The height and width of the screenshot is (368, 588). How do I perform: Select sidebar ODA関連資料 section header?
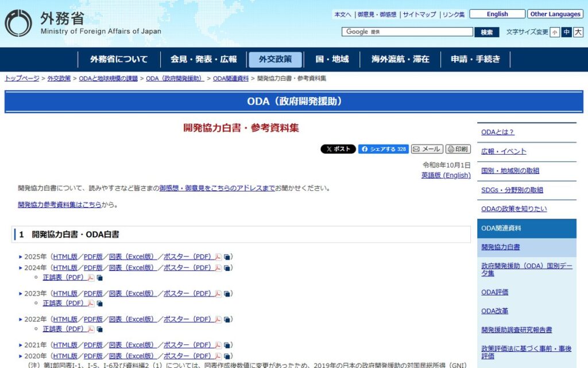tap(527, 228)
